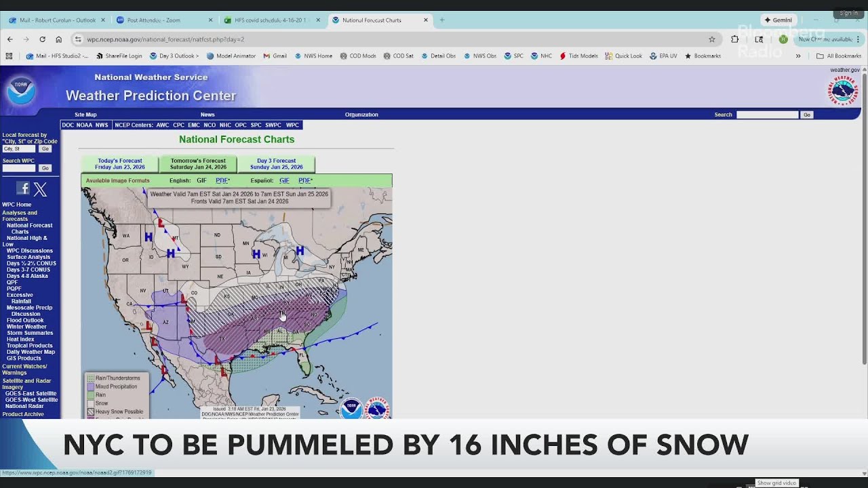Close the National Forecast Charts tab
Image resolution: width=868 pixels, height=488 pixels.
[426, 20]
